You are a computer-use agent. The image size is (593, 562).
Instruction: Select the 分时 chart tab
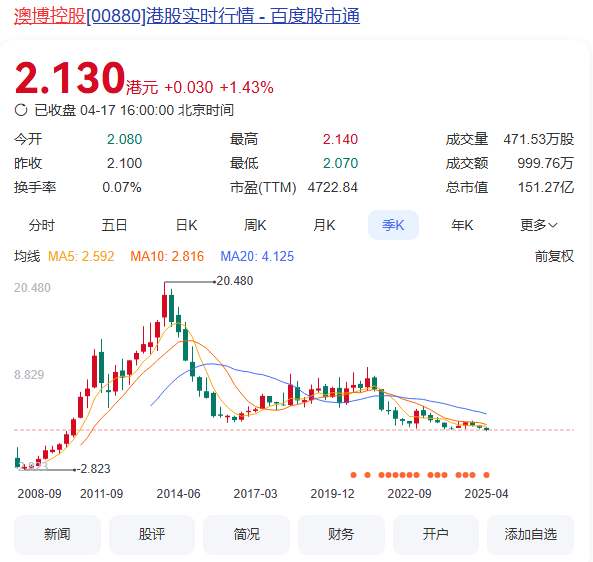pyautogui.click(x=42, y=225)
